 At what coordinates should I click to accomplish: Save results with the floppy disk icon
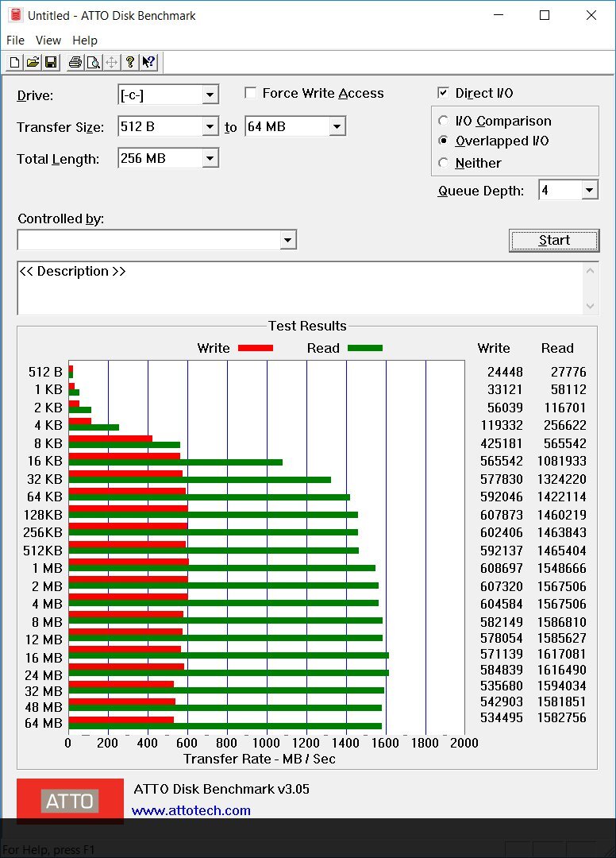(51, 63)
